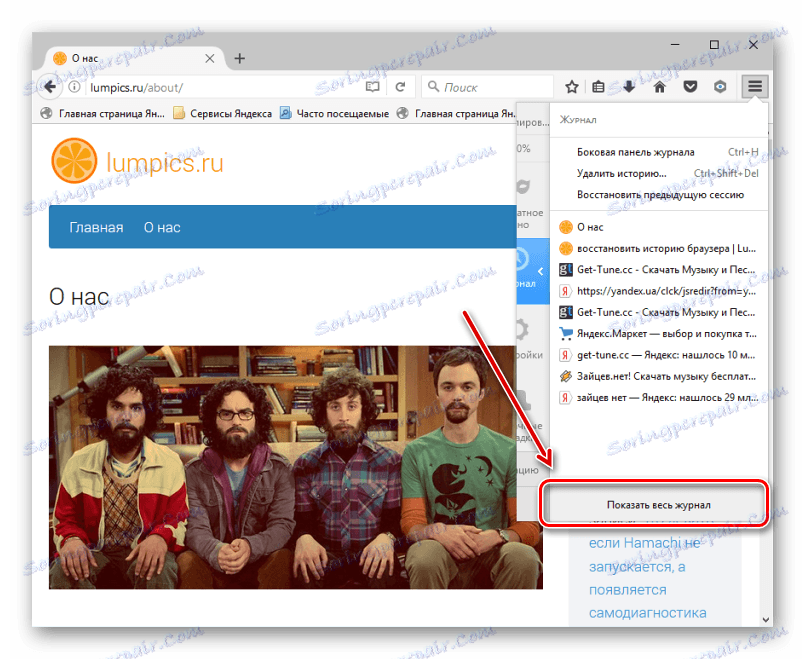Open the hamburger main menu

(755, 87)
